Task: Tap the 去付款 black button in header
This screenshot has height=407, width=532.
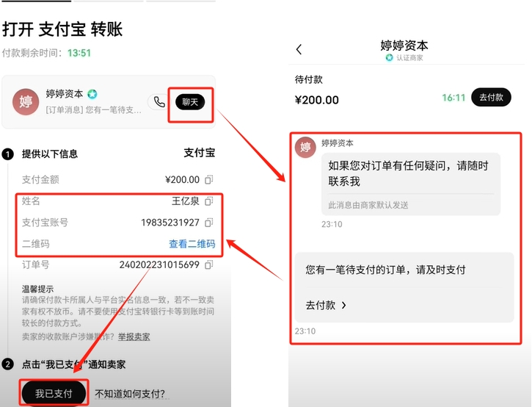Action: (x=491, y=98)
